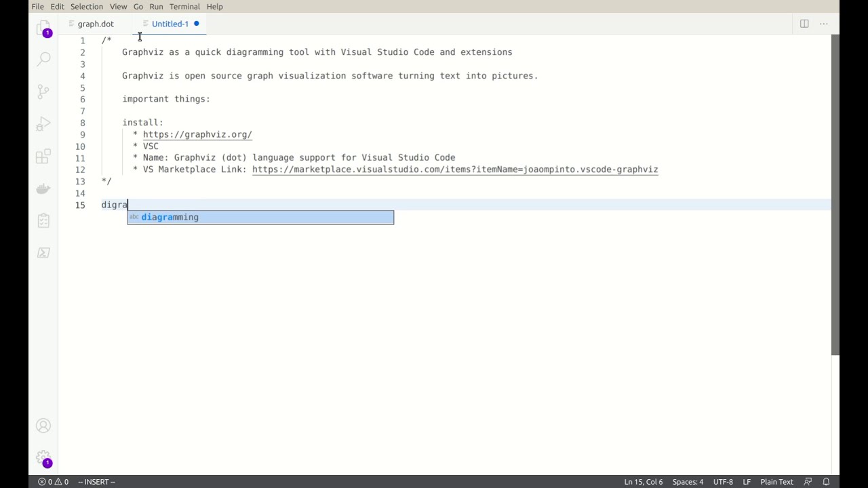Follow the https://graphviz.org/ link
Viewport: 868px width, 488px height.
pos(197,134)
